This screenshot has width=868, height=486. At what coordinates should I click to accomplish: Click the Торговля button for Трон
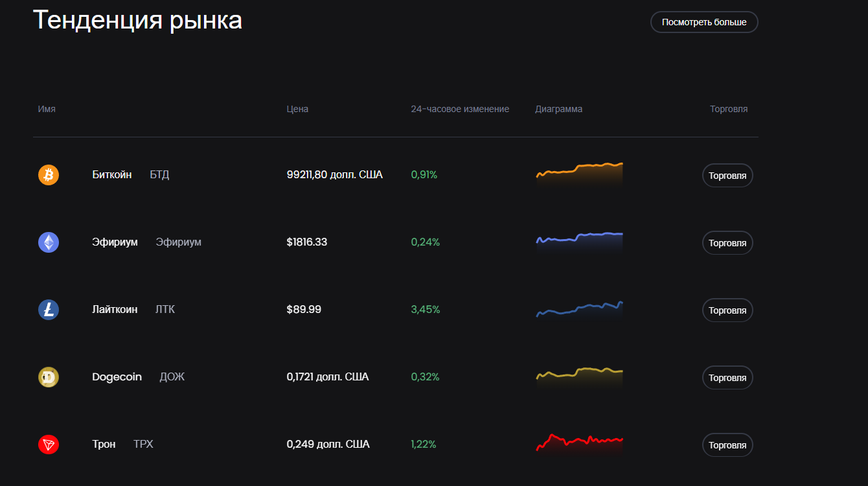pyautogui.click(x=727, y=445)
